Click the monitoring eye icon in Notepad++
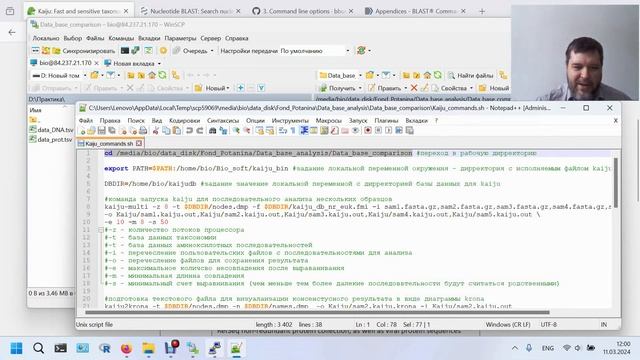 pos(356,131)
